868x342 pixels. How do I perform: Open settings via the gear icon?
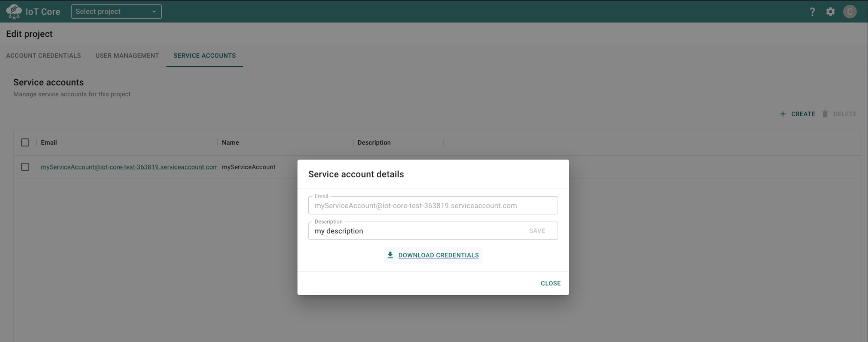pos(830,12)
